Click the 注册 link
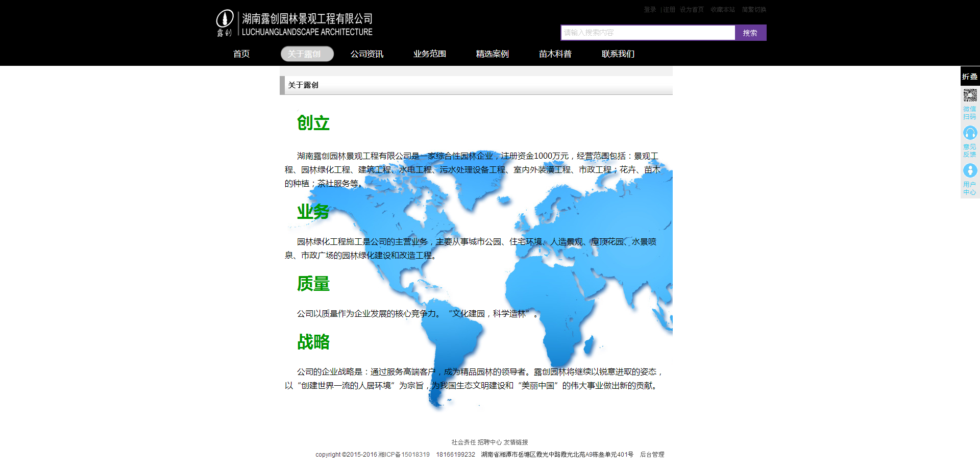980x473 pixels. point(669,10)
